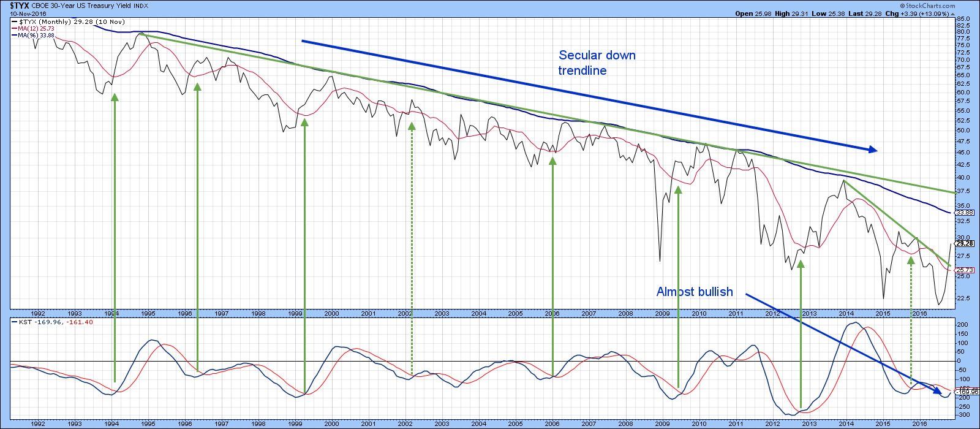Image resolution: width=980 pixels, height=429 pixels.
Task: Click the 33.88 price tag on right axis
Action: click(964, 212)
